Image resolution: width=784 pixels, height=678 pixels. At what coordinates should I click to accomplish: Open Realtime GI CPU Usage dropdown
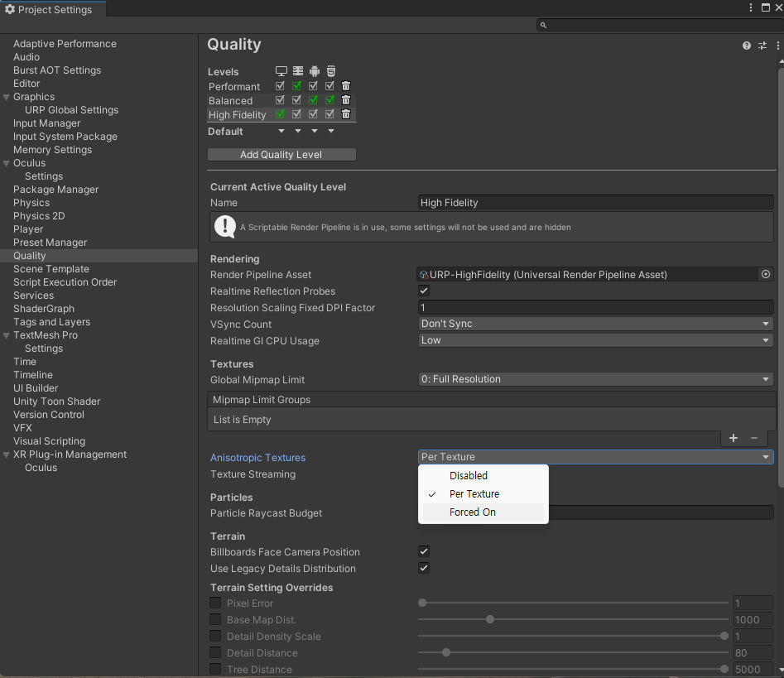point(595,340)
